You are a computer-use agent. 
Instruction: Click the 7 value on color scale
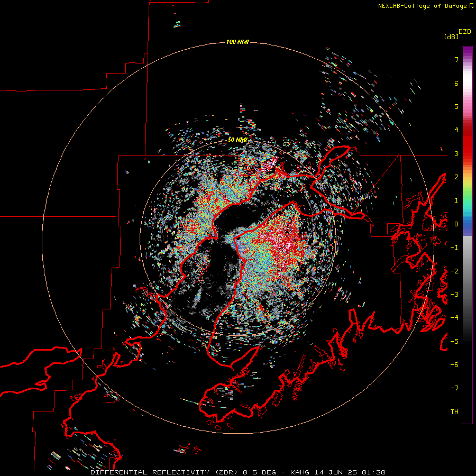[456, 59]
